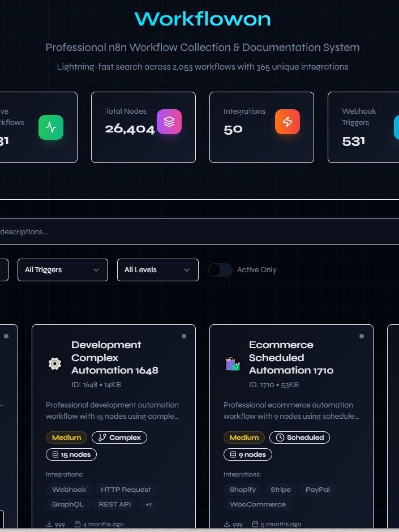
Task: Click the Webhook integration tag
Action: coord(69,490)
